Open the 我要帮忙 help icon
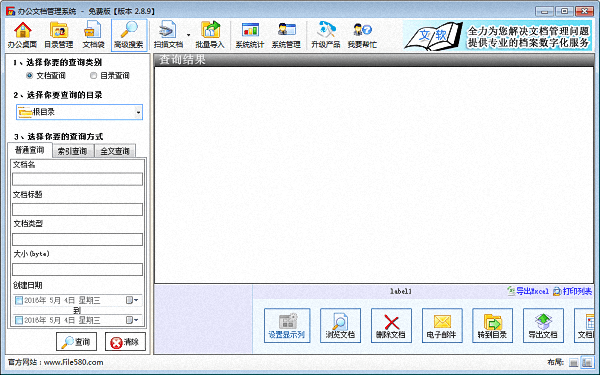This screenshot has height=375, width=600. [362, 35]
